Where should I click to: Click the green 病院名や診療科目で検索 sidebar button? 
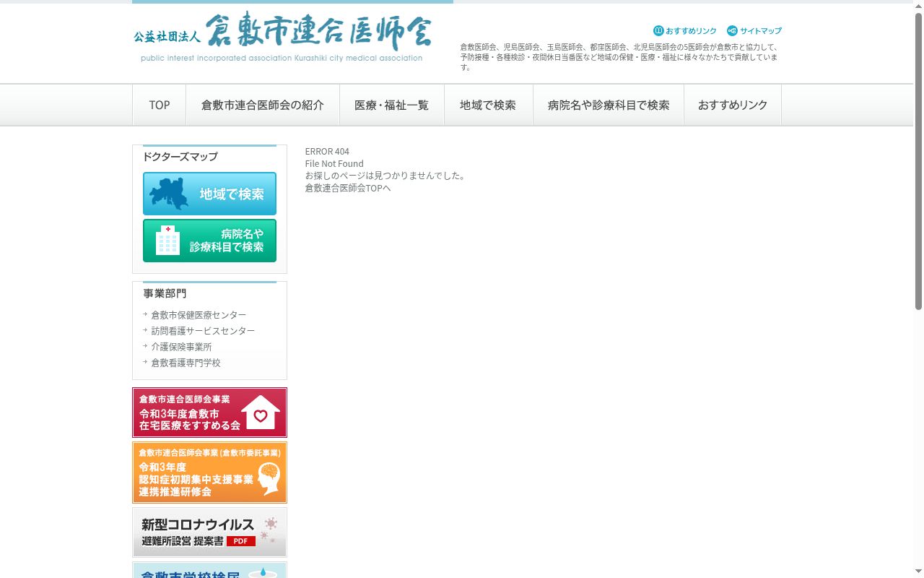pos(209,241)
